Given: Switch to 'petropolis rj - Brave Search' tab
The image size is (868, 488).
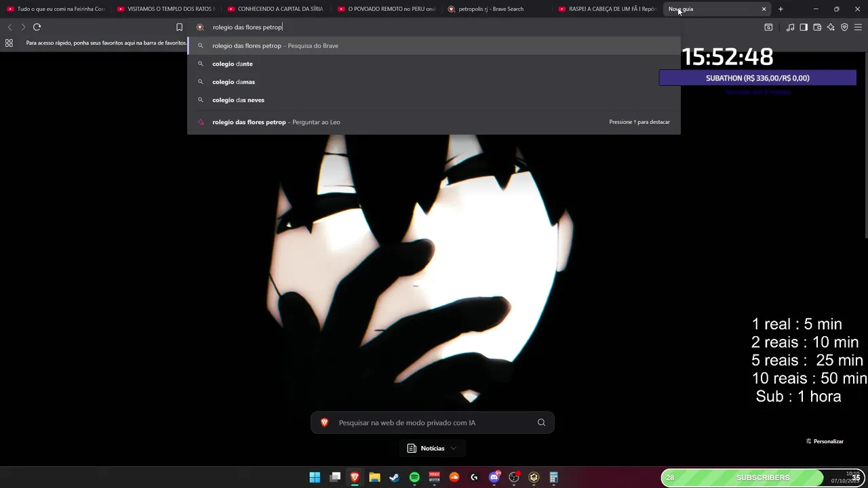Looking at the screenshot, I should [496, 9].
